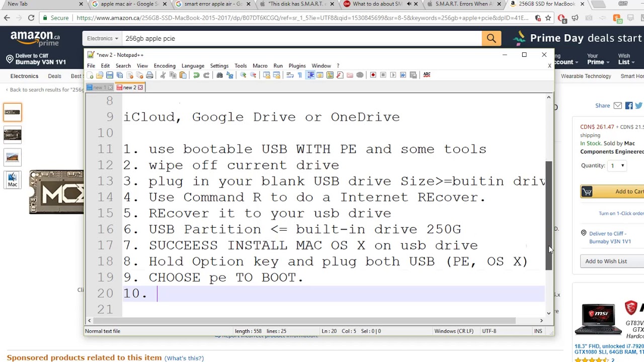Click 'Windows (CR LF)' in the status bar

click(x=454, y=331)
